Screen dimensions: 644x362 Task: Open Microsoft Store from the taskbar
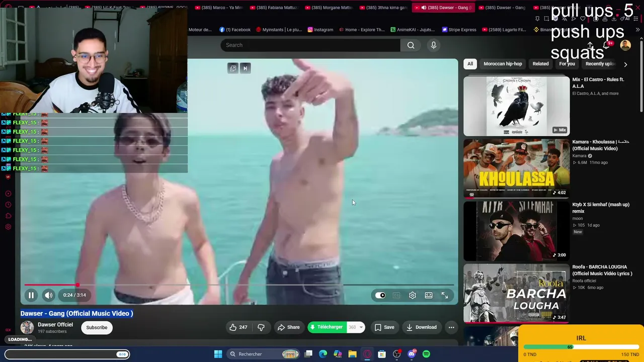point(382,354)
